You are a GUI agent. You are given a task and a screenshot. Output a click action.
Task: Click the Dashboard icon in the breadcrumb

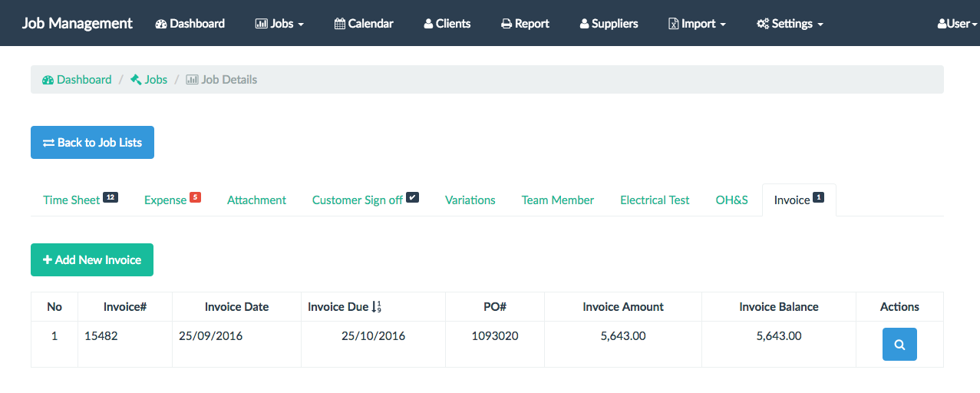48,80
